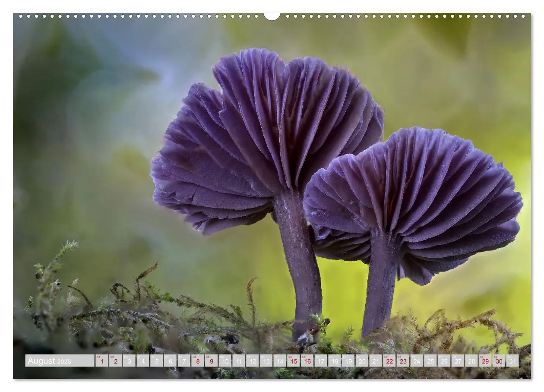Select day 15 in the calendar strip
544x392 pixels.
coord(293,361)
